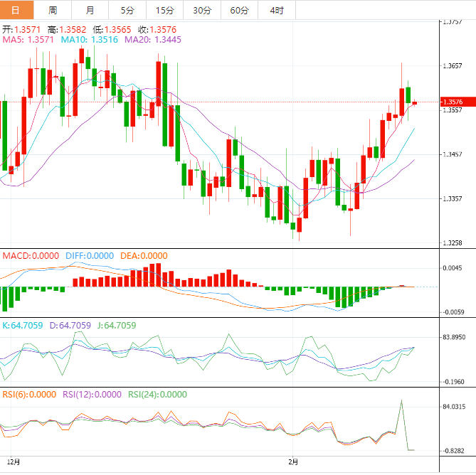Viewport: 476px width, 475px height.
Task: Click the MA5 moving average label
Action: coord(28,41)
